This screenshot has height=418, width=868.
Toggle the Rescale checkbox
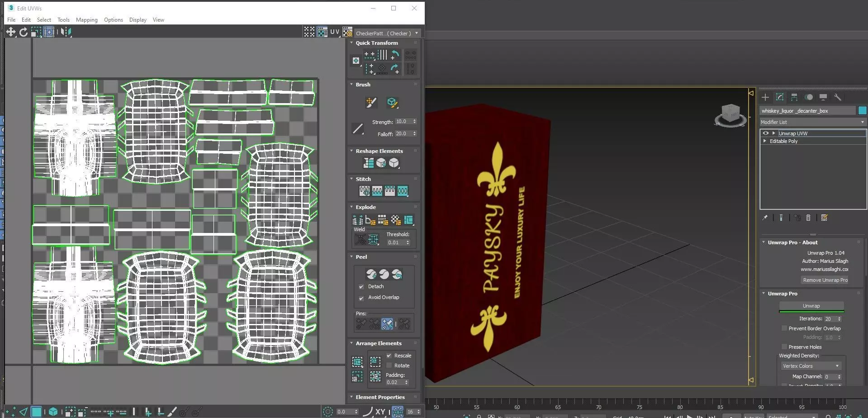389,356
